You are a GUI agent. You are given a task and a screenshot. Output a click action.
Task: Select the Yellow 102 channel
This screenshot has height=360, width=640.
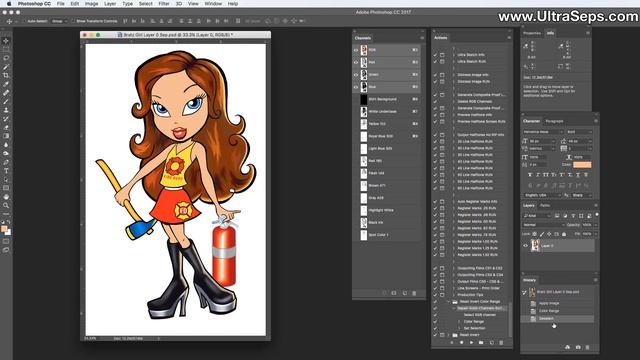pos(387,124)
